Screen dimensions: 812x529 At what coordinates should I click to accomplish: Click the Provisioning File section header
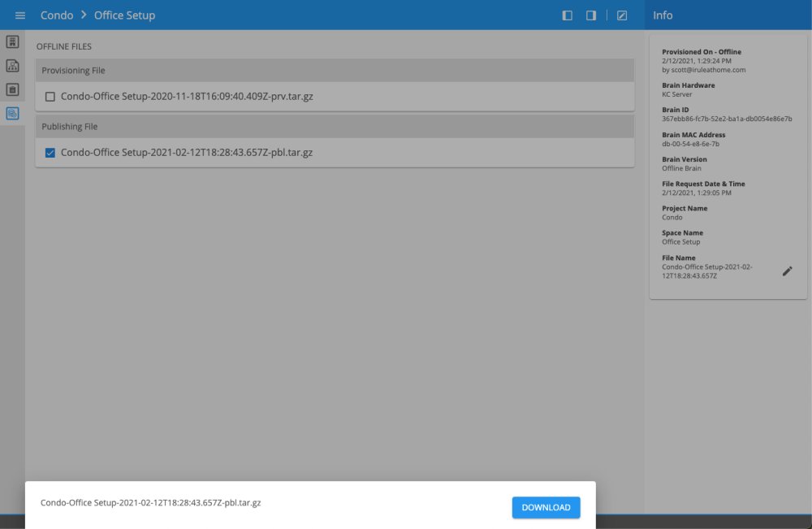(x=335, y=70)
